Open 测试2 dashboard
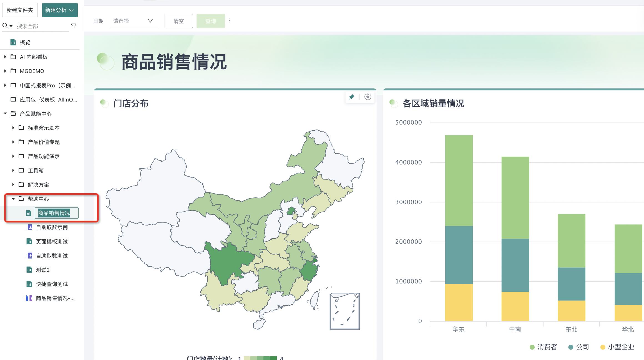644x360 pixels. tap(42, 270)
